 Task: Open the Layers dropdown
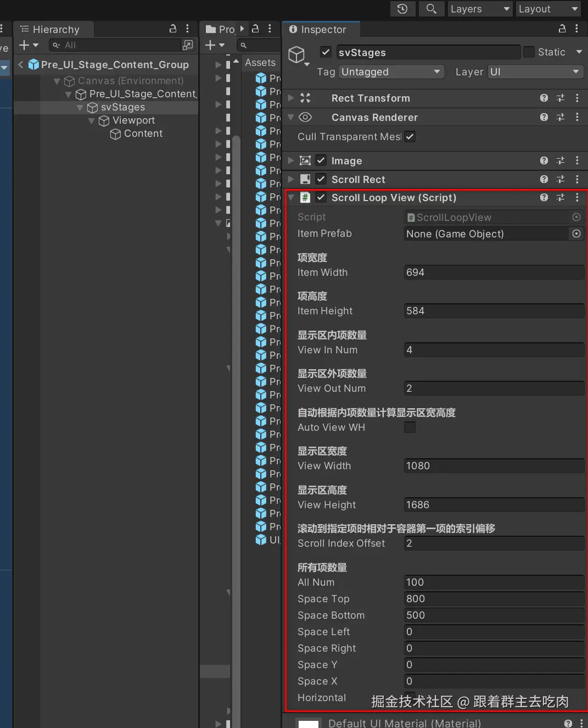point(480,9)
